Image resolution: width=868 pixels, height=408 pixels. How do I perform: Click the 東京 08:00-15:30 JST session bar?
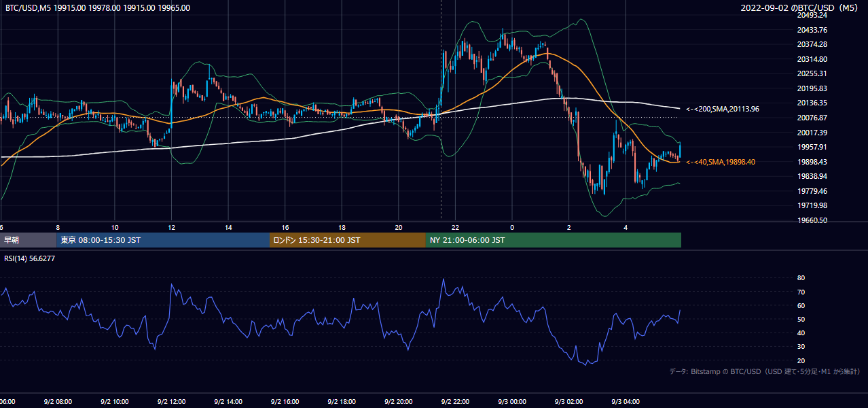[x=163, y=240]
